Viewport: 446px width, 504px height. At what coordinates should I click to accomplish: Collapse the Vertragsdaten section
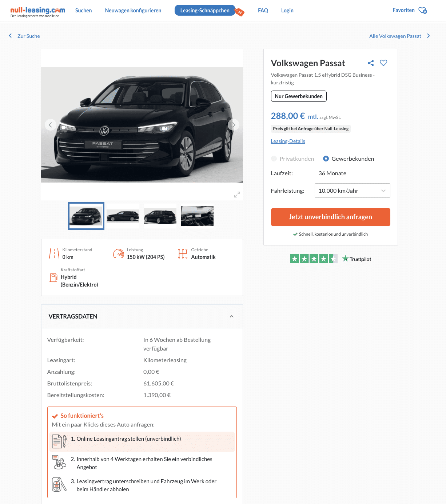[232, 316]
